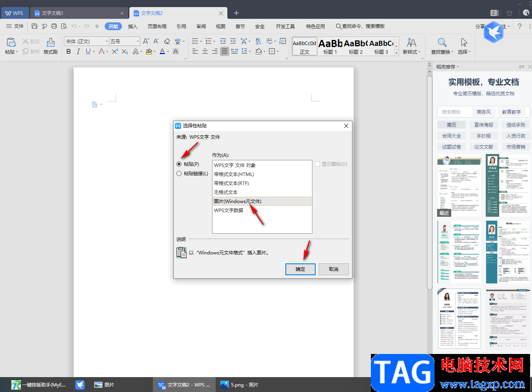Open first resume template thumbnail marked 最近

click(459, 185)
